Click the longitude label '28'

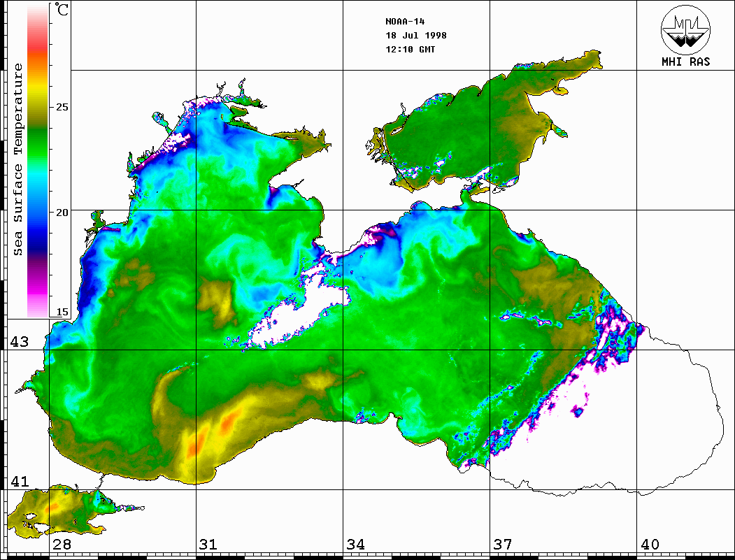click(62, 544)
